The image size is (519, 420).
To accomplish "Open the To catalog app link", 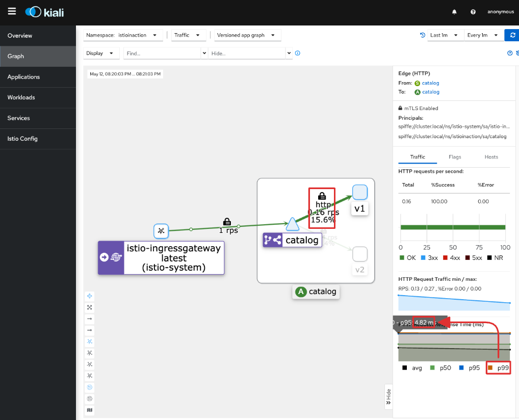I will coord(431,92).
